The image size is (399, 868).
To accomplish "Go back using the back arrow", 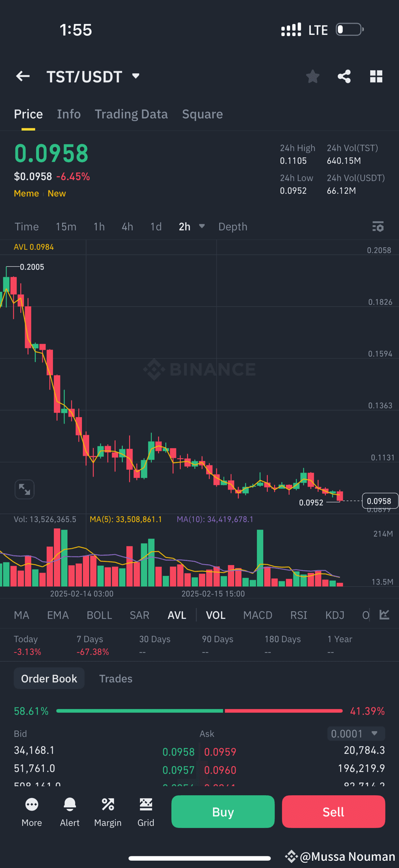I will click(x=23, y=76).
